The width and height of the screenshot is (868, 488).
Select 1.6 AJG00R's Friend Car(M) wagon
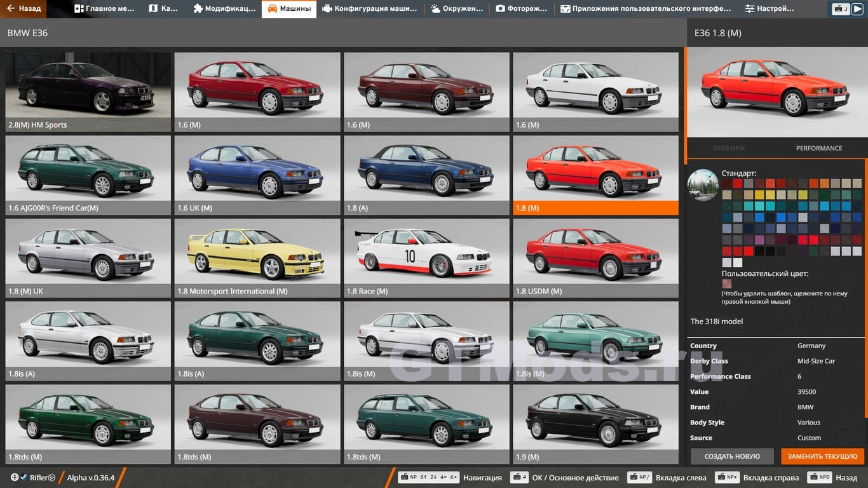[88, 175]
